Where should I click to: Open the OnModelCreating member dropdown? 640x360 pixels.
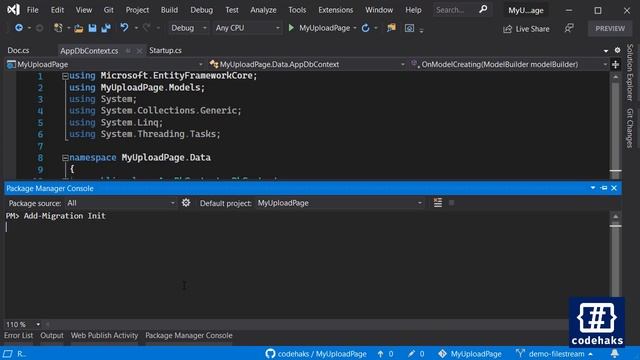click(509, 64)
